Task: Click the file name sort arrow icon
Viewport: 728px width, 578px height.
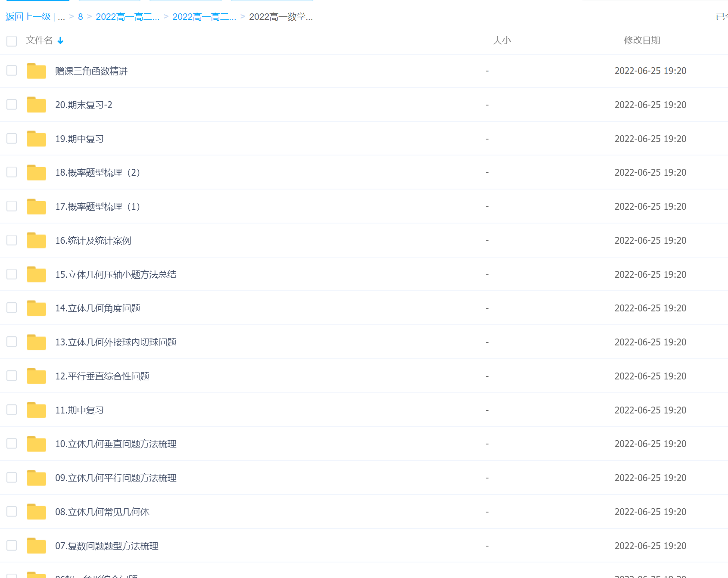Action: coord(60,40)
